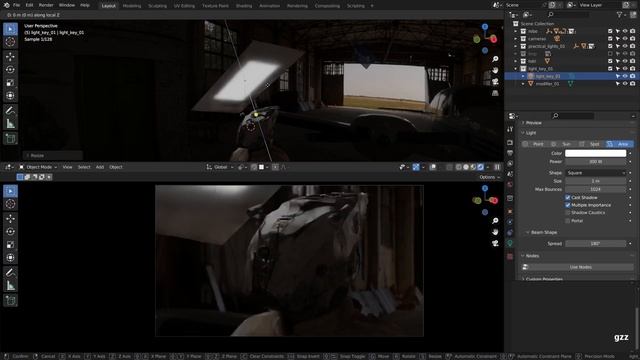The image size is (640, 360).
Task: Uncheck Multiple Importance
Action: (x=568, y=205)
